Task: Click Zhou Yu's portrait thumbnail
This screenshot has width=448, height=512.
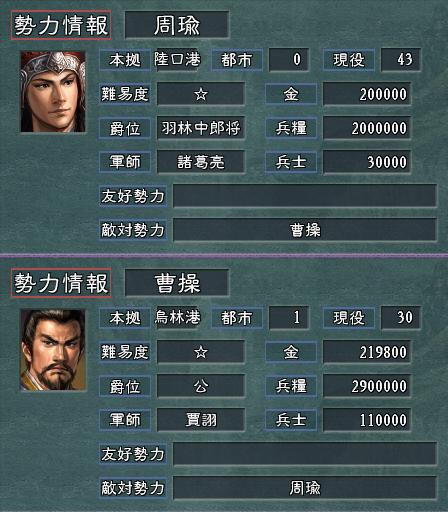Action: point(53,92)
